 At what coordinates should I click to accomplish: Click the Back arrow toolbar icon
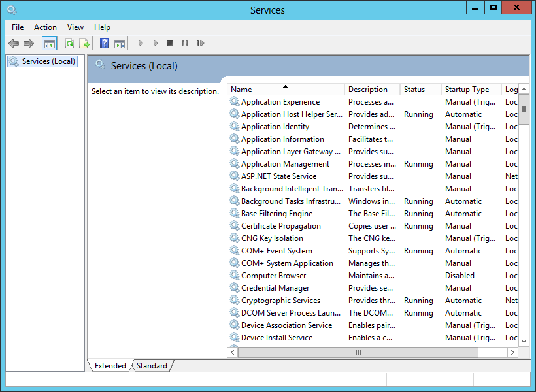[14, 44]
